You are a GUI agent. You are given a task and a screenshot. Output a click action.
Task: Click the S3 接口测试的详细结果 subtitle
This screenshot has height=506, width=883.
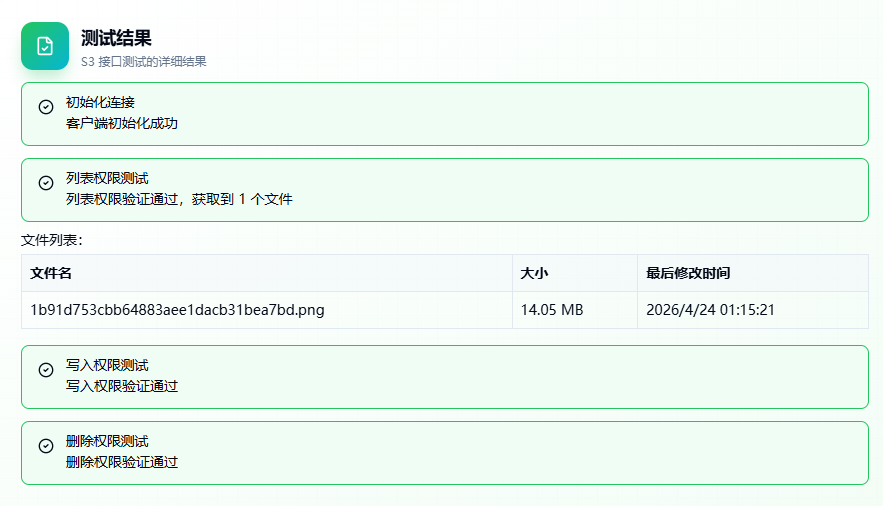(x=143, y=62)
